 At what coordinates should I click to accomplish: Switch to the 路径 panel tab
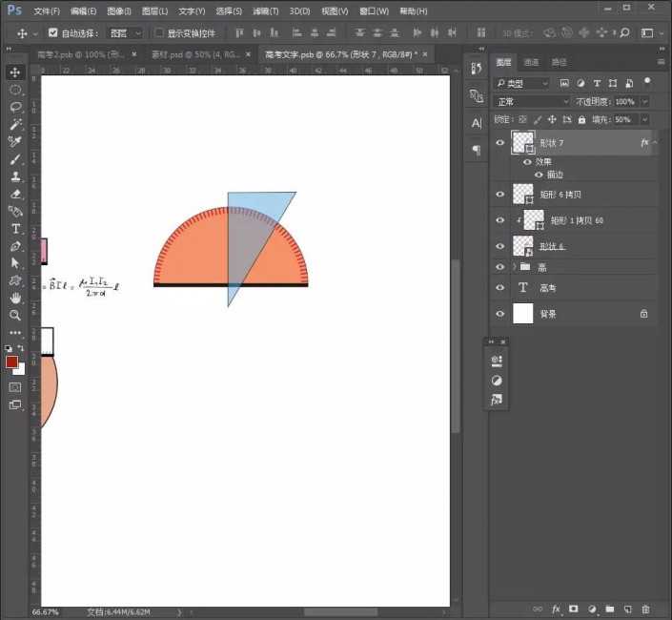click(559, 62)
